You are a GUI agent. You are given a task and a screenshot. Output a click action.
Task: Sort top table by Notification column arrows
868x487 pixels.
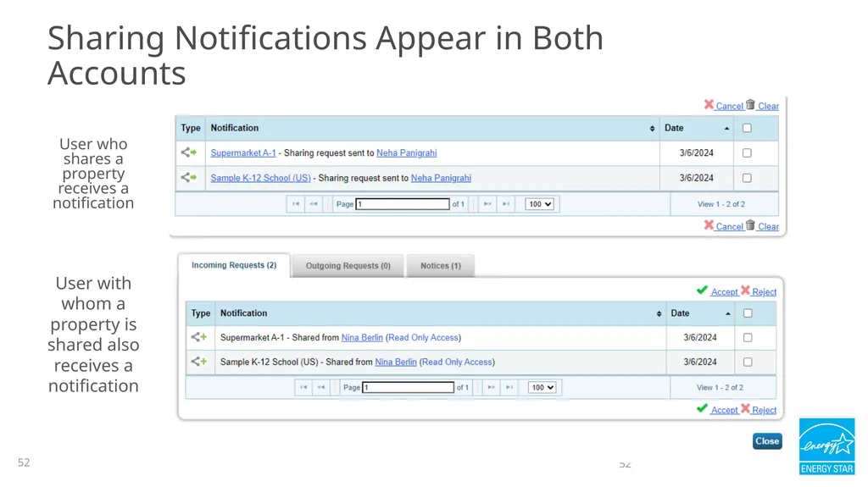click(x=652, y=129)
